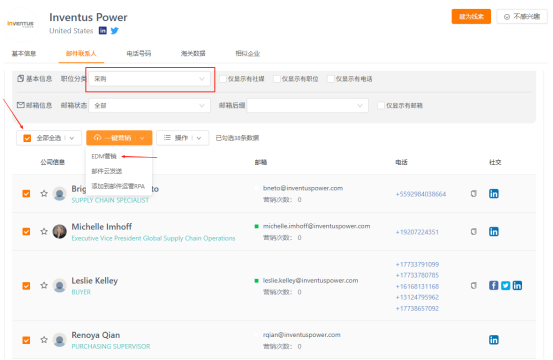
Task: Click Leslie Kelley's avatar
Action: pos(60,286)
